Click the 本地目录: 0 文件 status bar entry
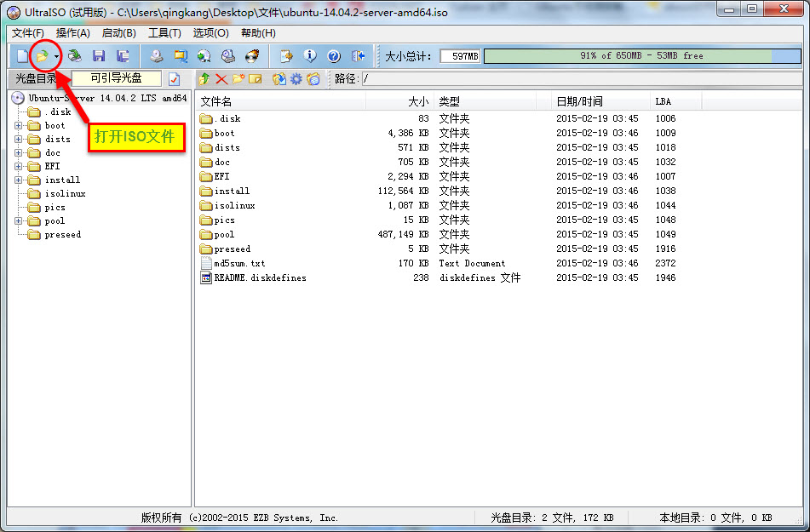This screenshot has height=532, width=810. (x=715, y=518)
